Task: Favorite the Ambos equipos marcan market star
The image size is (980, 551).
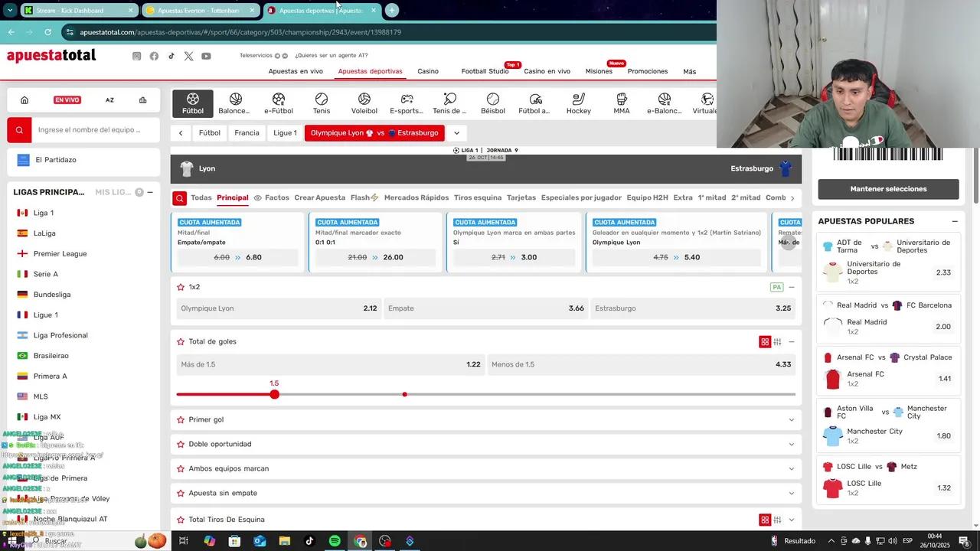Action: tap(181, 468)
